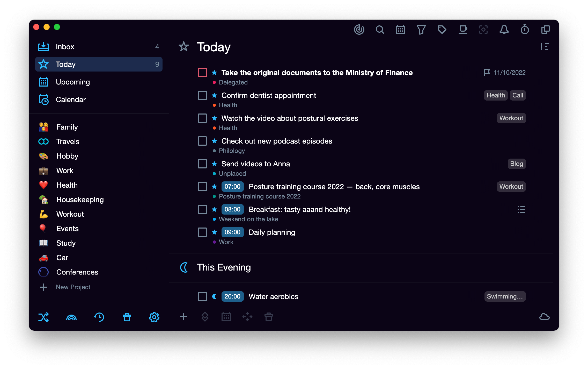Image resolution: width=588 pixels, height=369 pixels.
Task: Open the Family project
Action: (99, 127)
